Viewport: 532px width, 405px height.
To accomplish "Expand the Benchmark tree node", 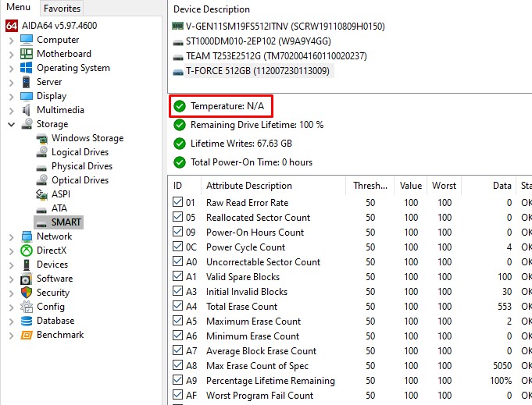I will 11,336.
